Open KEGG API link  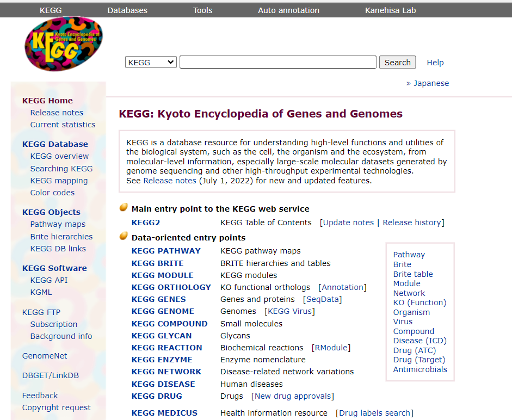[x=48, y=280]
